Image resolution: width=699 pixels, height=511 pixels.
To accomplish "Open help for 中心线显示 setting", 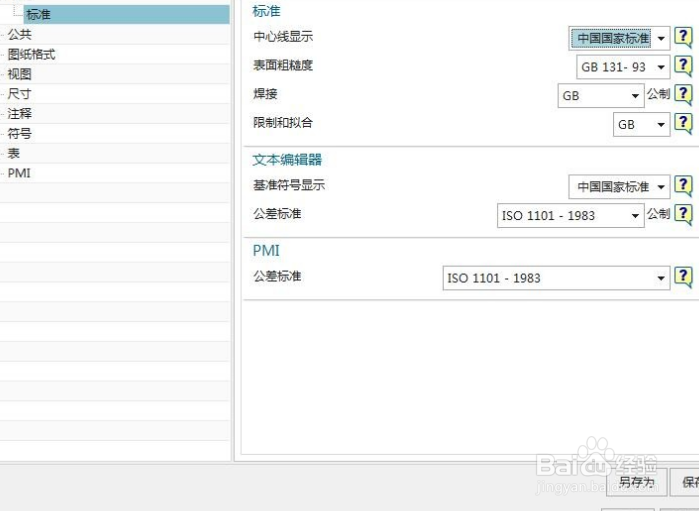I will tap(683, 37).
